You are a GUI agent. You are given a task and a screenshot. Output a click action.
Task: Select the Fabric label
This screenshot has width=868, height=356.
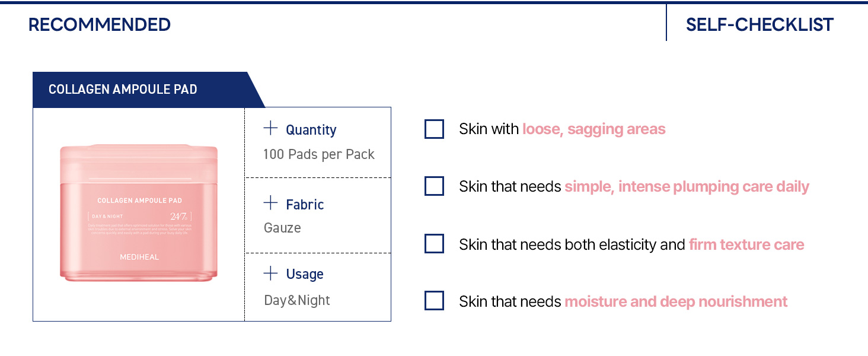pyautogui.click(x=305, y=205)
